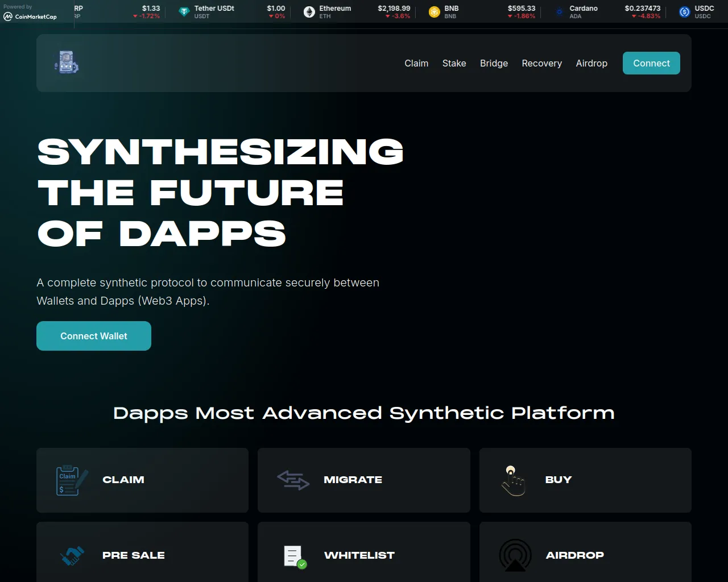
Task: Select the WHITELIST card label
Action: 359,555
